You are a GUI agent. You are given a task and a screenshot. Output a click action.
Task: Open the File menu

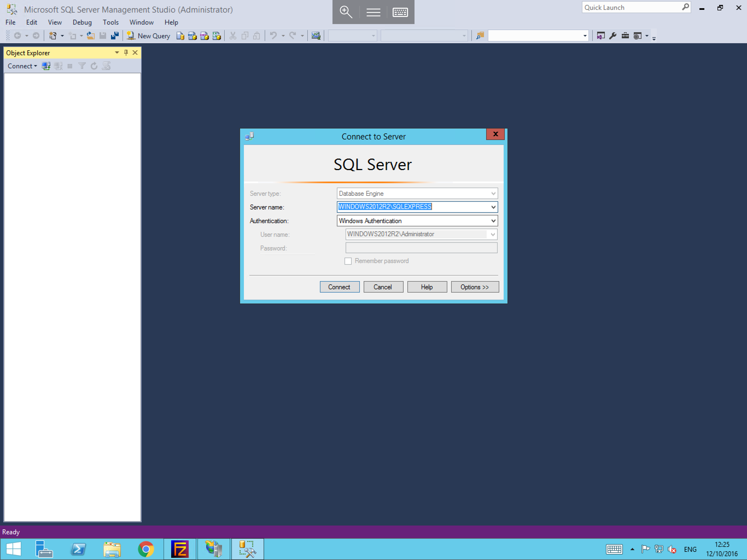(x=10, y=22)
